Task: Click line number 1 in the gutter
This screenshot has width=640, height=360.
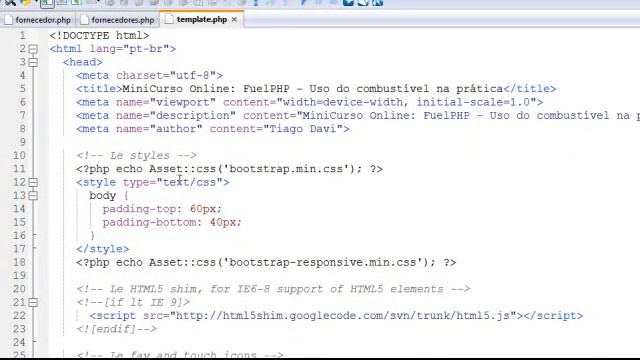Action: pyautogui.click(x=22, y=36)
